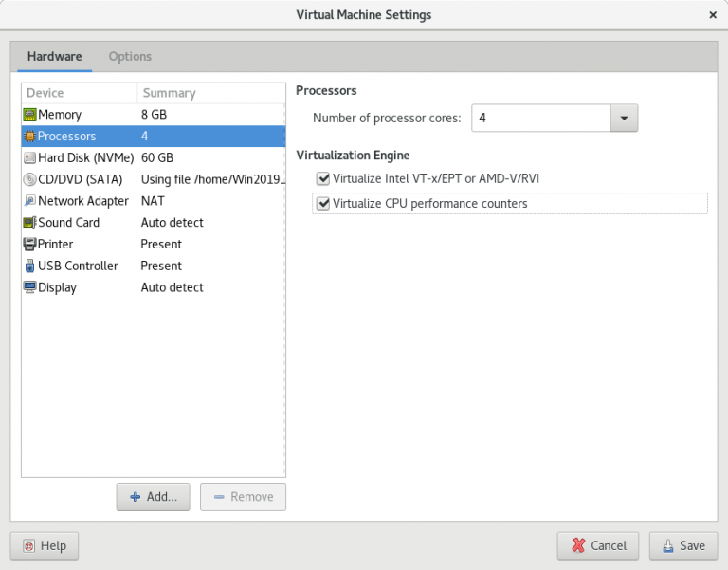Click 'Using file /home/Win2019_' summary text
Screen dimensions: 728x570
point(212,179)
